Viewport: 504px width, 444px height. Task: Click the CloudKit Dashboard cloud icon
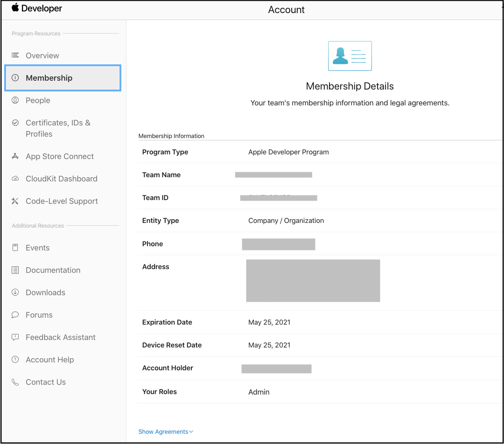[15, 179]
